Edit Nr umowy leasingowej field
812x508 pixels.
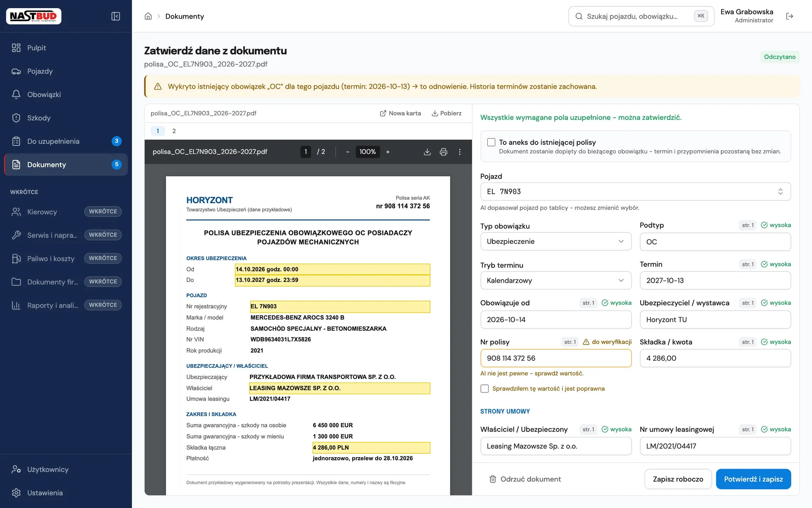(x=715, y=446)
